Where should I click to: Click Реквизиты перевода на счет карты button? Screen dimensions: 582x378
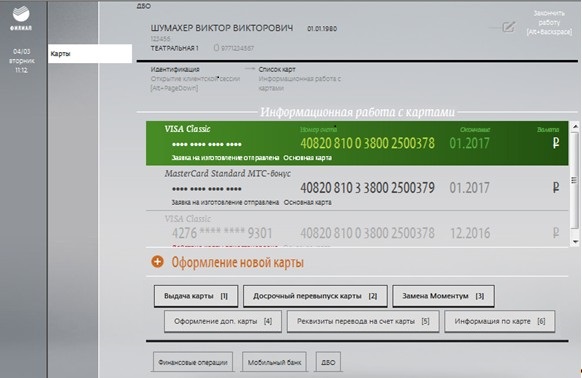pos(363,321)
